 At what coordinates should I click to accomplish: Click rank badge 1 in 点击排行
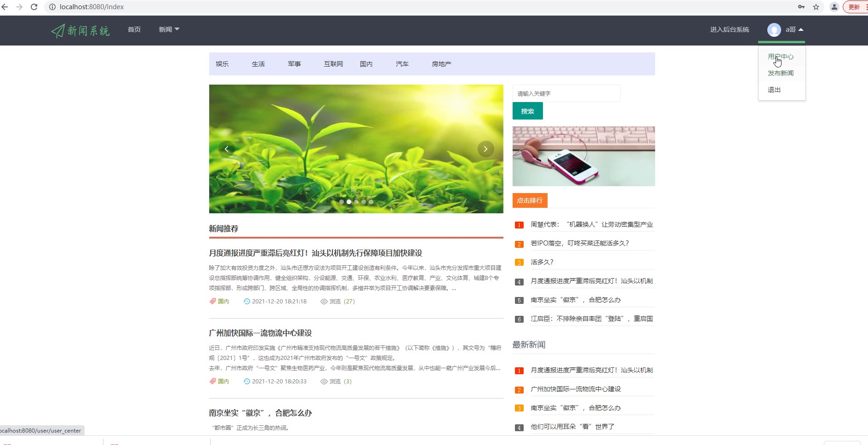pos(519,225)
